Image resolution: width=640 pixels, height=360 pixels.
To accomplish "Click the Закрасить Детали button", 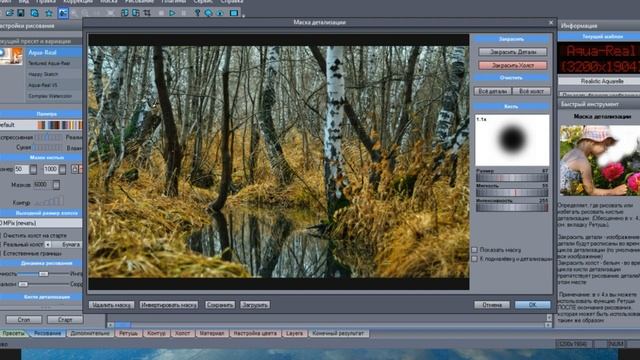I will tap(513, 52).
